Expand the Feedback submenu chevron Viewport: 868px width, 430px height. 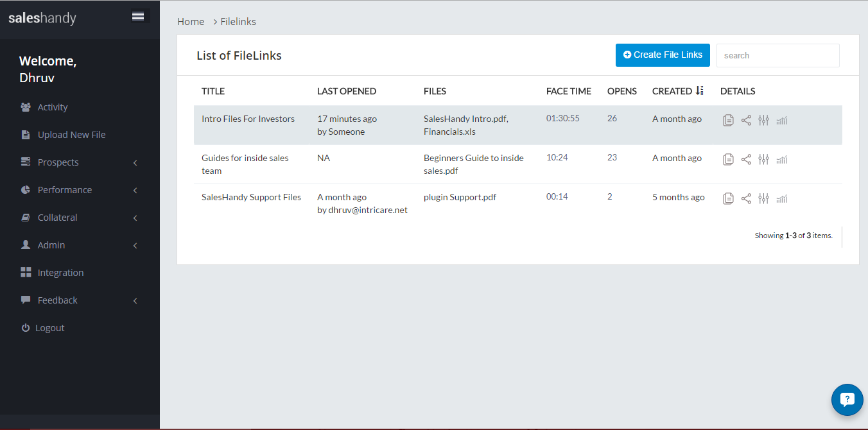tap(135, 301)
